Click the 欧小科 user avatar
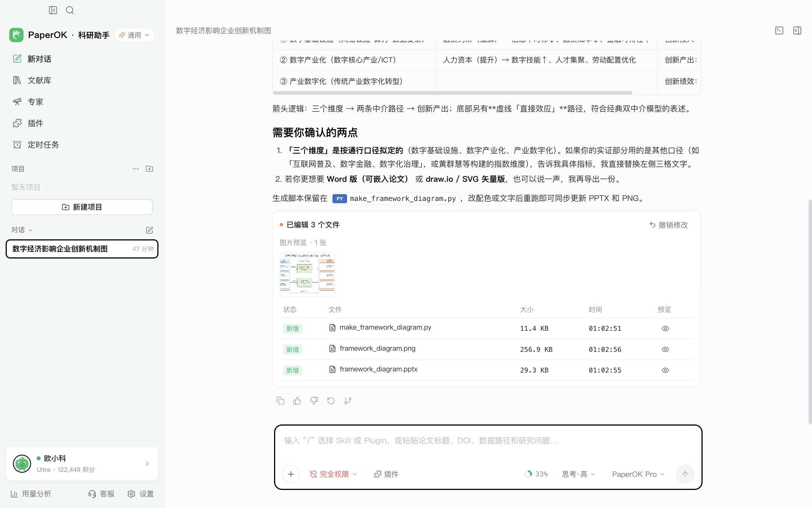 pos(22,464)
